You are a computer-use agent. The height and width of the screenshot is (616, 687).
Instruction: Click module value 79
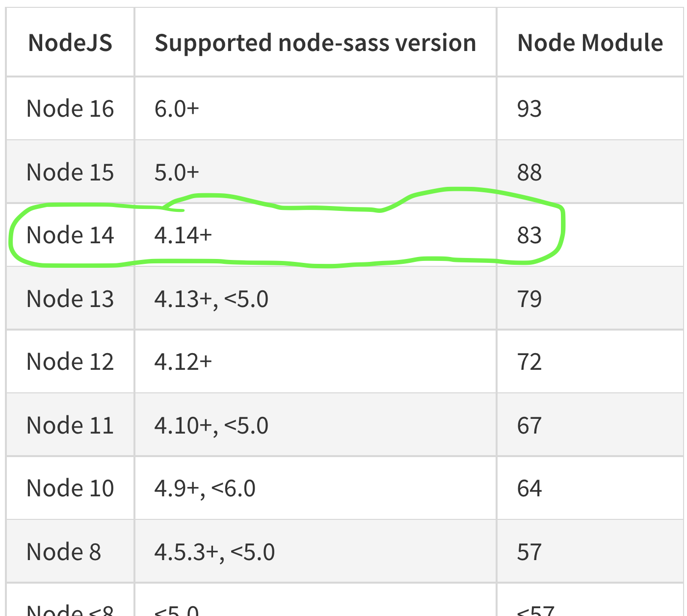(x=529, y=299)
